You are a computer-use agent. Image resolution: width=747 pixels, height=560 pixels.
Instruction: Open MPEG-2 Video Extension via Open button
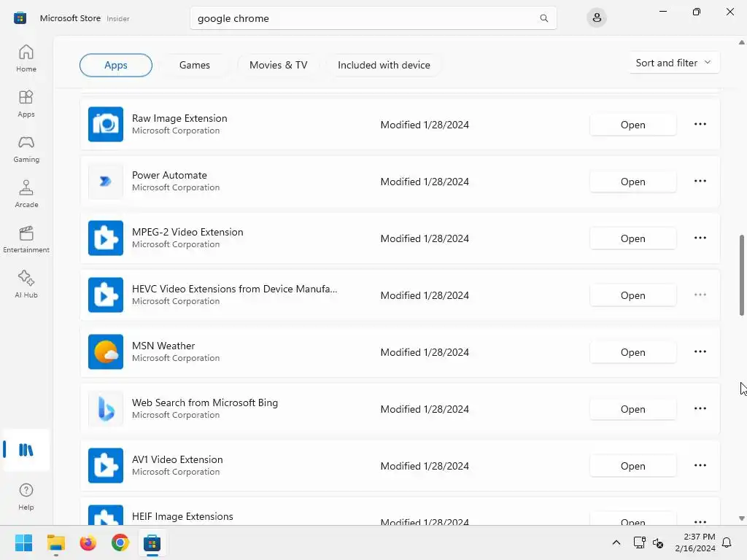tap(632, 238)
